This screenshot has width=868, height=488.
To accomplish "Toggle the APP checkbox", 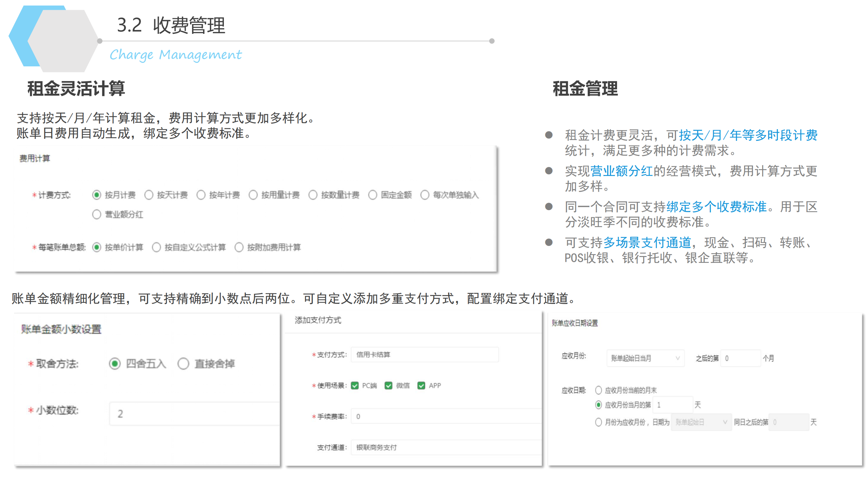I will click(x=421, y=386).
